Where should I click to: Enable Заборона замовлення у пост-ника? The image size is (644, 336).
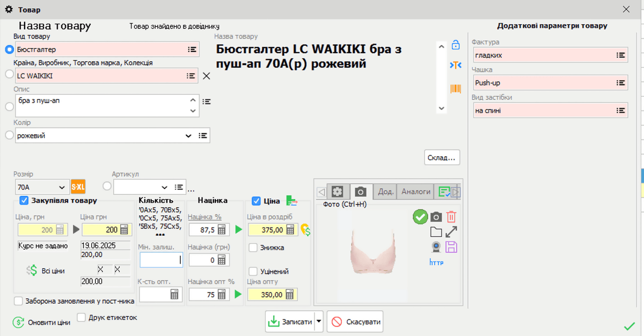18,302
